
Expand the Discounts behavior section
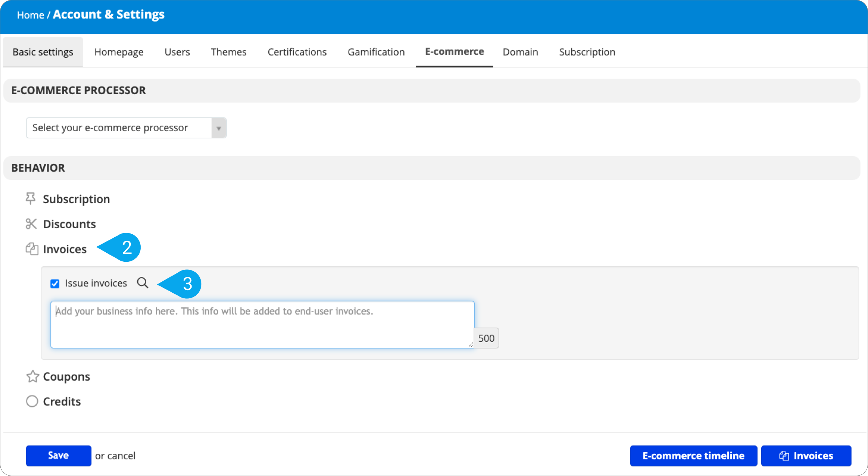[x=69, y=224]
